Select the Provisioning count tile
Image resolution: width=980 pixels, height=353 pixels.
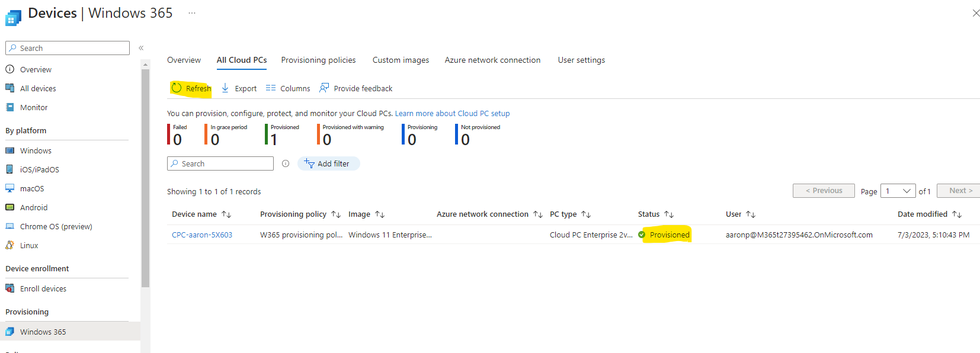click(x=419, y=135)
